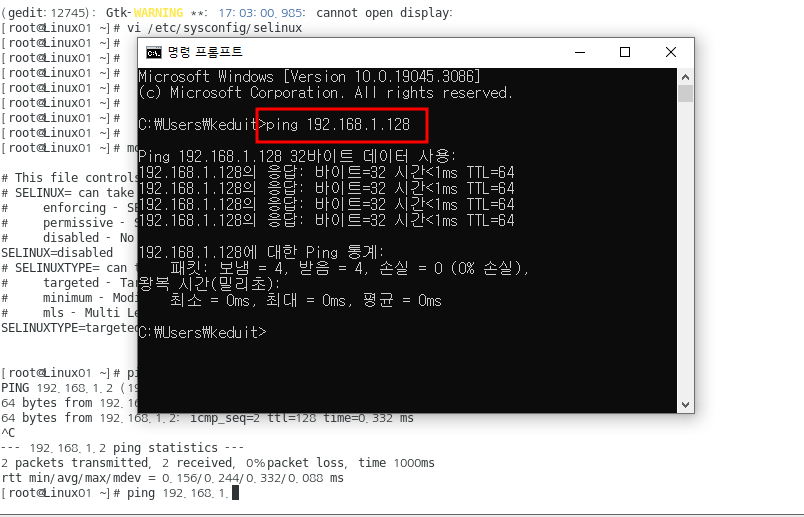Click the Command Prompt title bar icon

click(x=154, y=52)
